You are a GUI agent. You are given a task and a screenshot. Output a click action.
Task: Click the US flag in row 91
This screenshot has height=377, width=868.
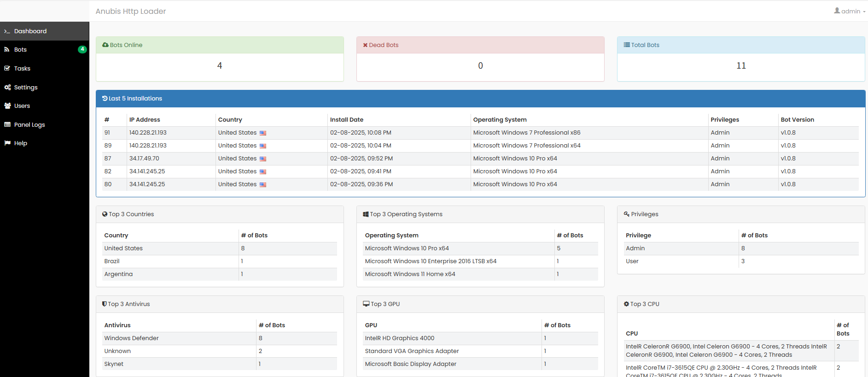coord(263,133)
